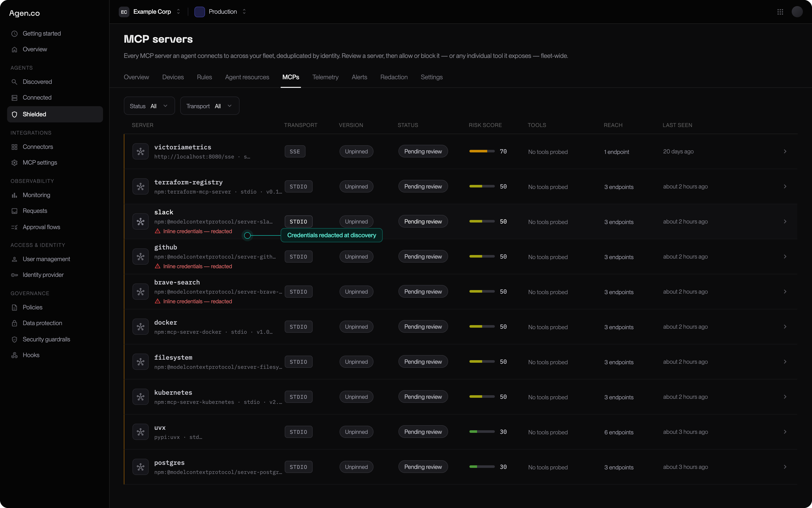
Task: Expand the brave-search row chevron
Action: [x=785, y=292]
